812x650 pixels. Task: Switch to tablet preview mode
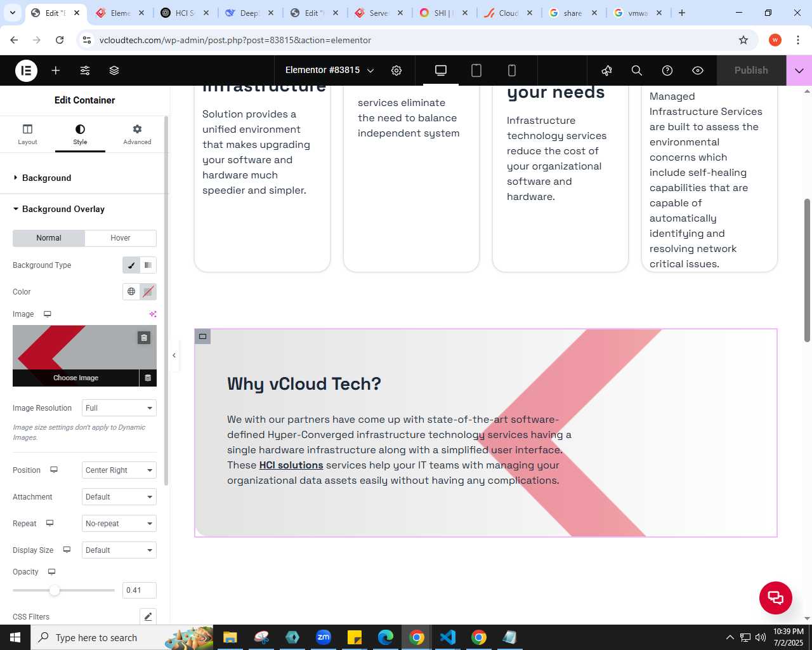coord(476,70)
